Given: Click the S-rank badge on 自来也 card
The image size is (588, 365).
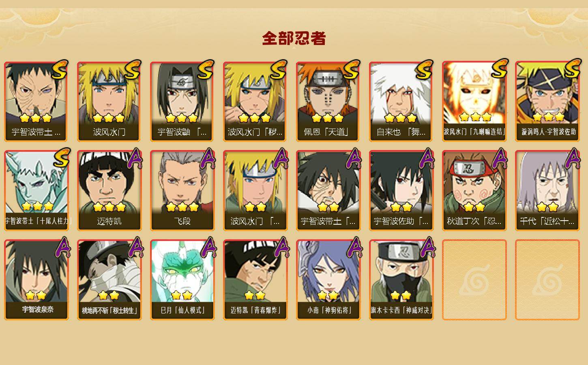Looking at the screenshot, I should click(x=425, y=69).
